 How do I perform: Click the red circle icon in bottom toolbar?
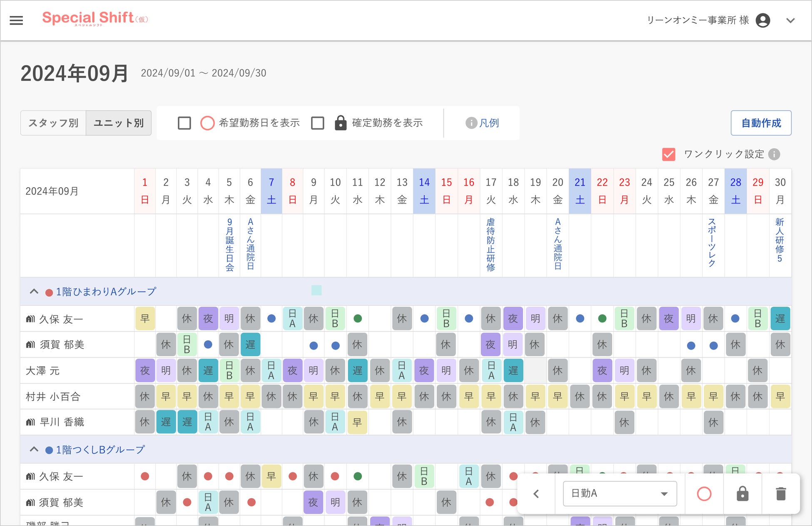(704, 494)
